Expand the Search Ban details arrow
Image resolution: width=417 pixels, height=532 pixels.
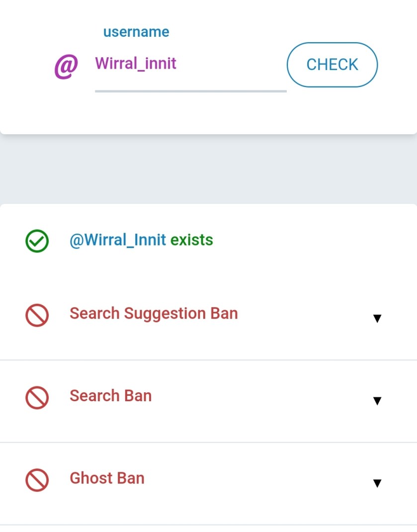coord(377,401)
